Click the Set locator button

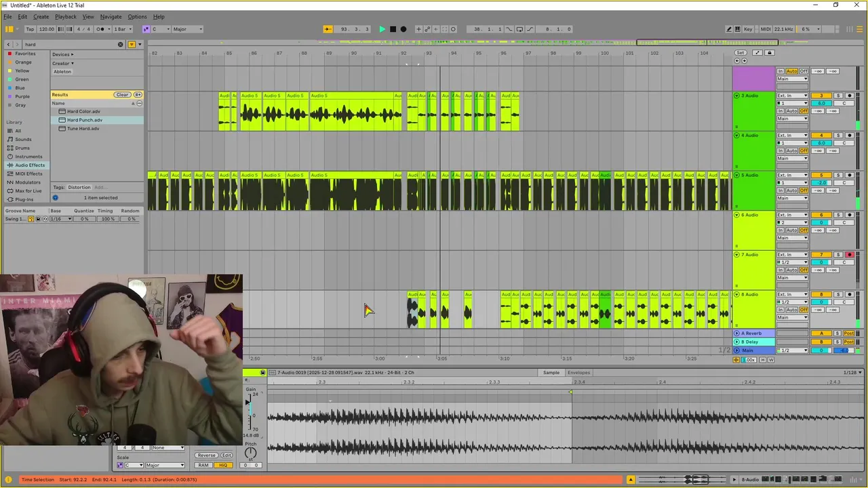tap(741, 52)
